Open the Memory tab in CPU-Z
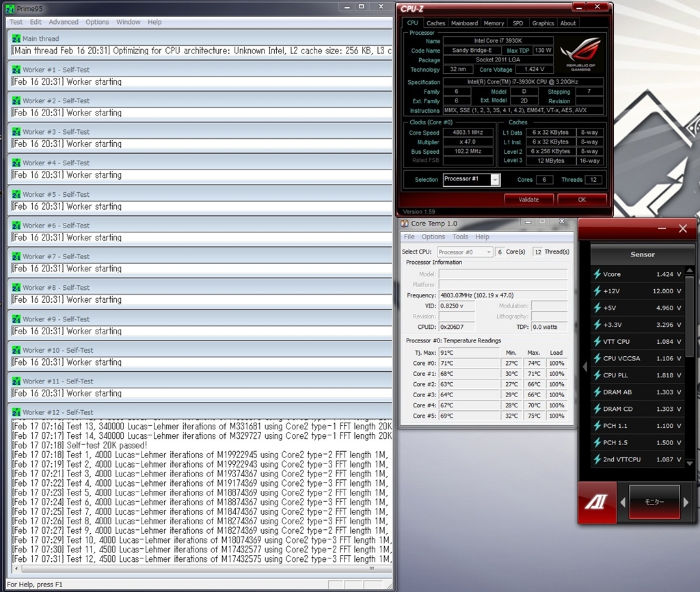 click(x=494, y=23)
